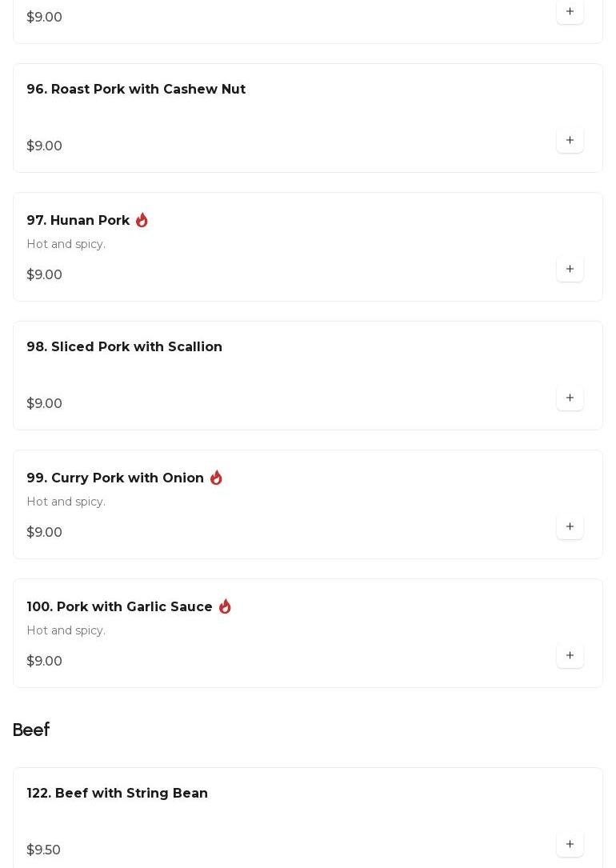
Task: Select 98. Sliced Pork with Scallion title
Action: pyautogui.click(x=125, y=347)
